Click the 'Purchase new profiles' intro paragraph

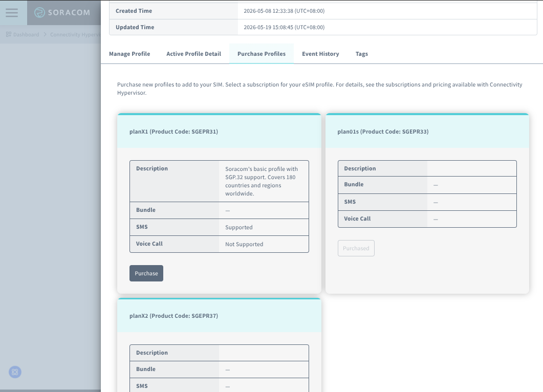point(320,89)
